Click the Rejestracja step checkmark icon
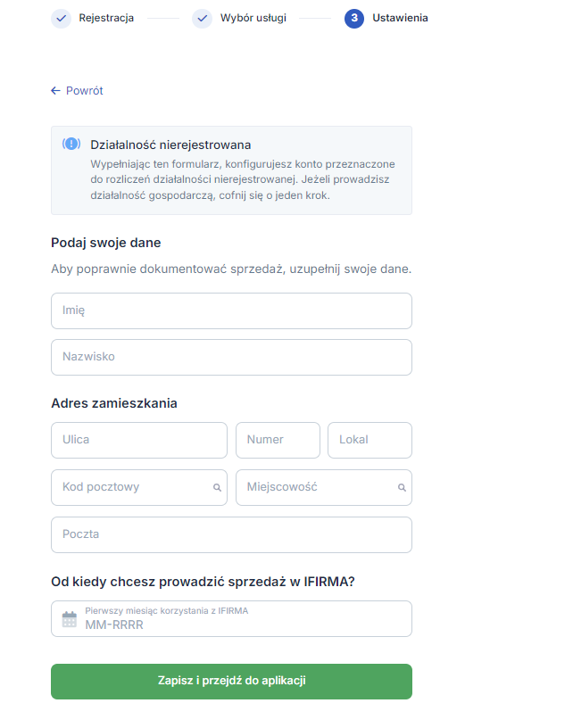Screen dimensions: 573x728 (x=61, y=18)
